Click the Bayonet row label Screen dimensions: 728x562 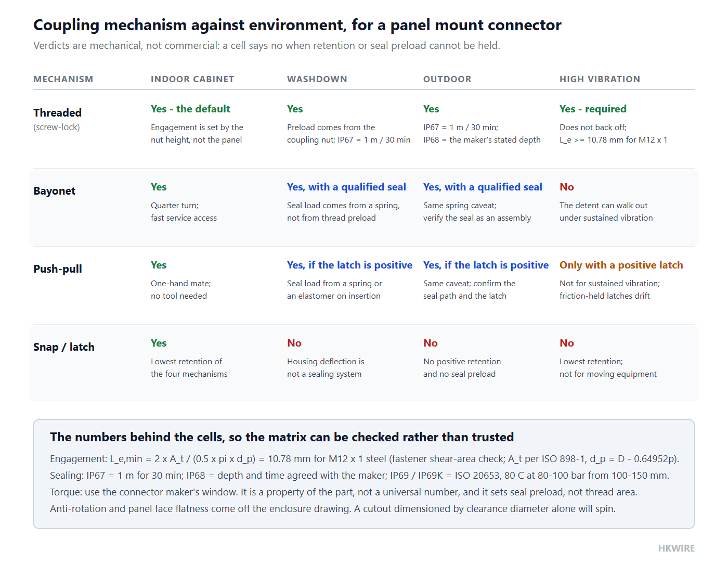(x=54, y=191)
